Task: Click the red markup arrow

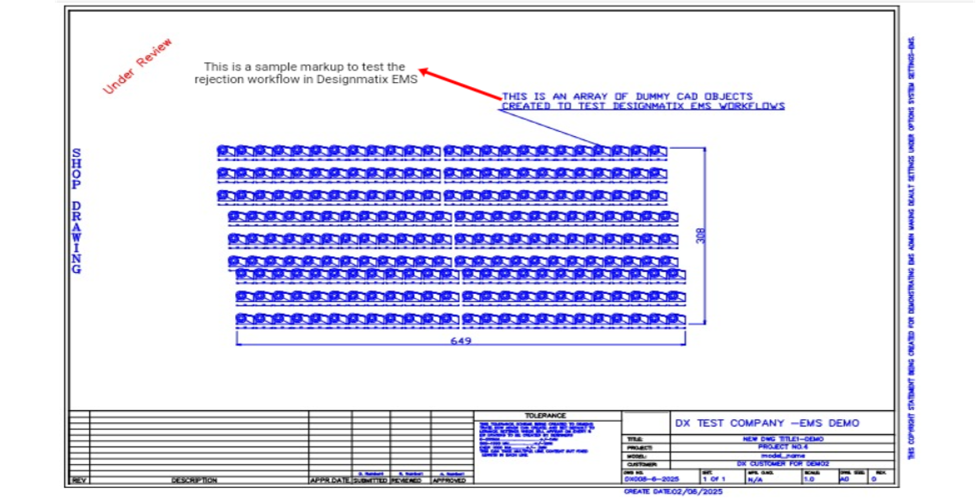Action: 460,84
